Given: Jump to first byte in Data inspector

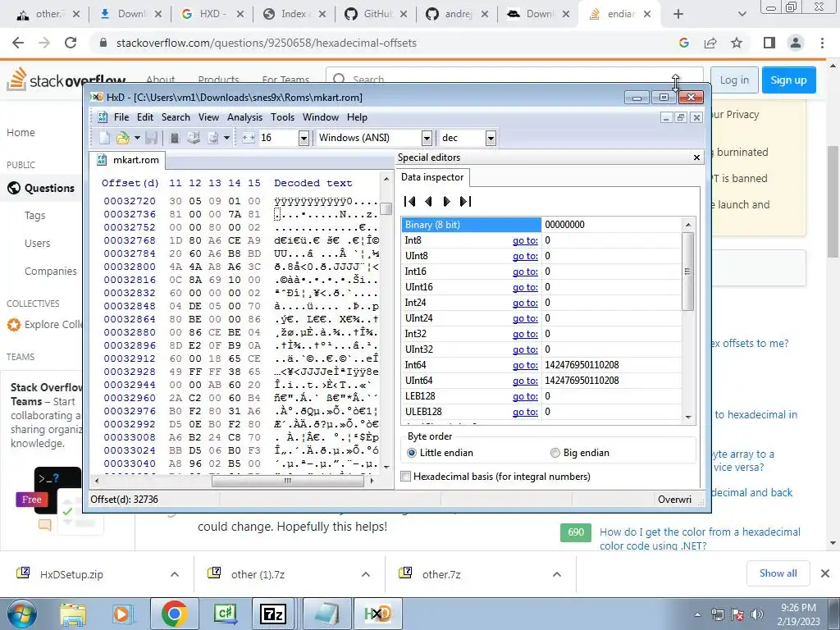Looking at the screenshot, I should coord(410,202).
